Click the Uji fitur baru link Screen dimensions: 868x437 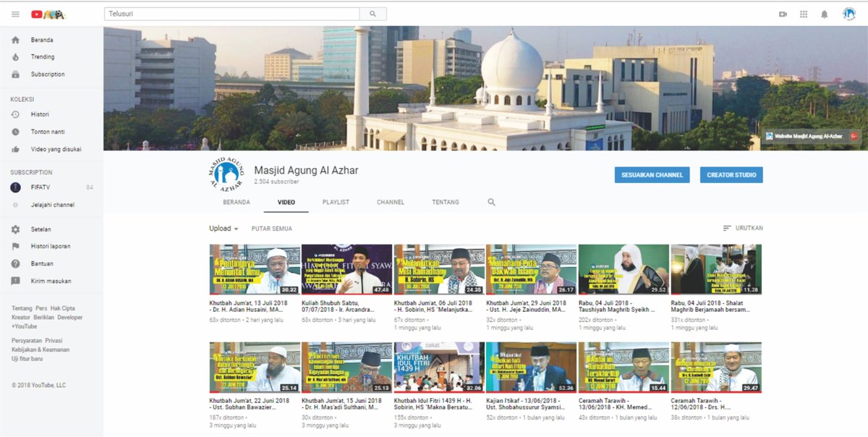[27, 360]
